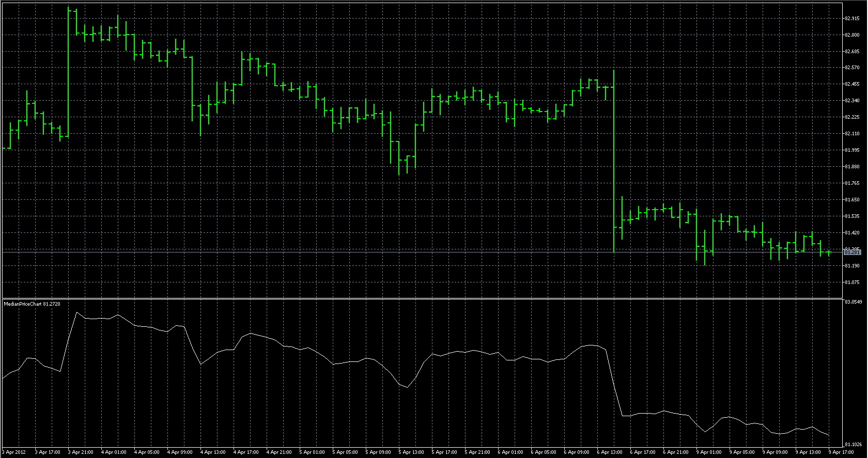Click the 9 Apr 05:00 time label
Viewport: 868px width, 458px height.
(x=742, y=452)
